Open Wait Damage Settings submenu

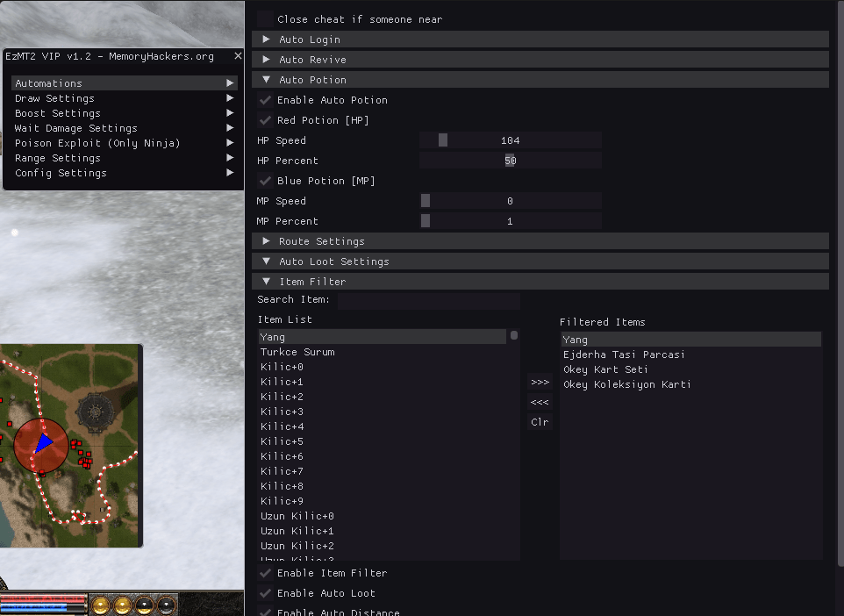[125, 128]
